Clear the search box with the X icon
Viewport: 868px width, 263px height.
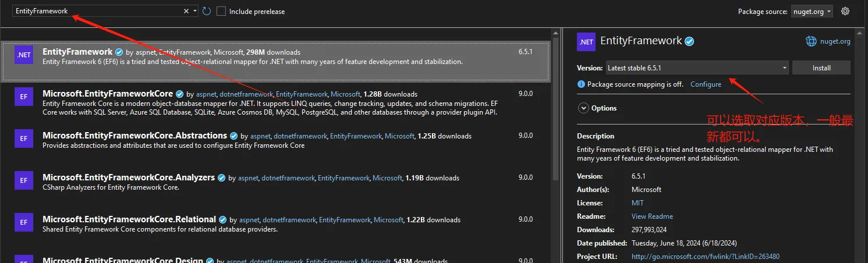(186, 11)
